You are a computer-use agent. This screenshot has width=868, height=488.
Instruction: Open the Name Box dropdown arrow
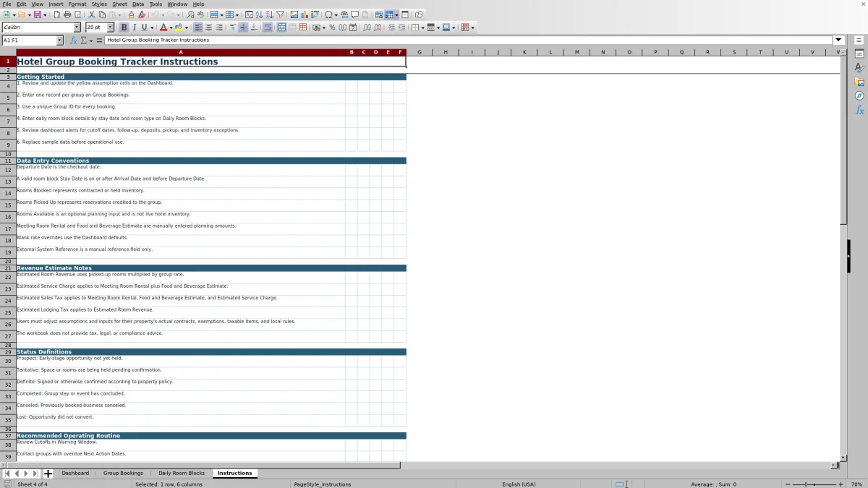tap(59, 40)
